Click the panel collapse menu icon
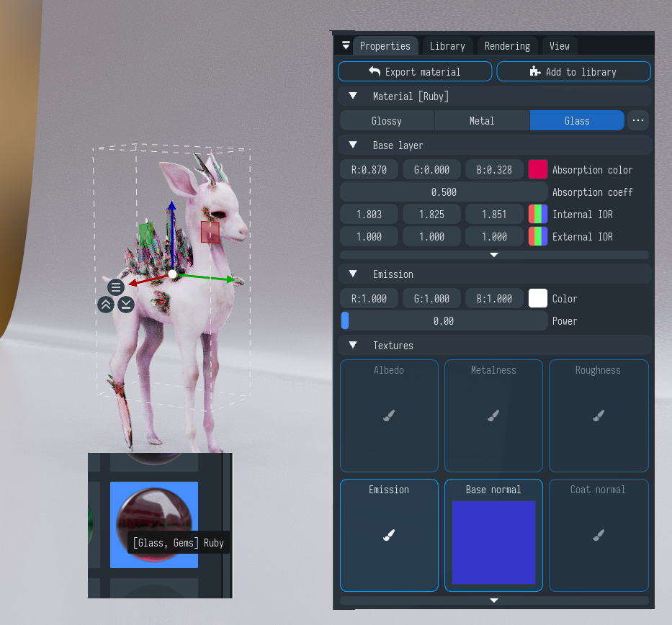672x625 pixels. click(346, 46)
